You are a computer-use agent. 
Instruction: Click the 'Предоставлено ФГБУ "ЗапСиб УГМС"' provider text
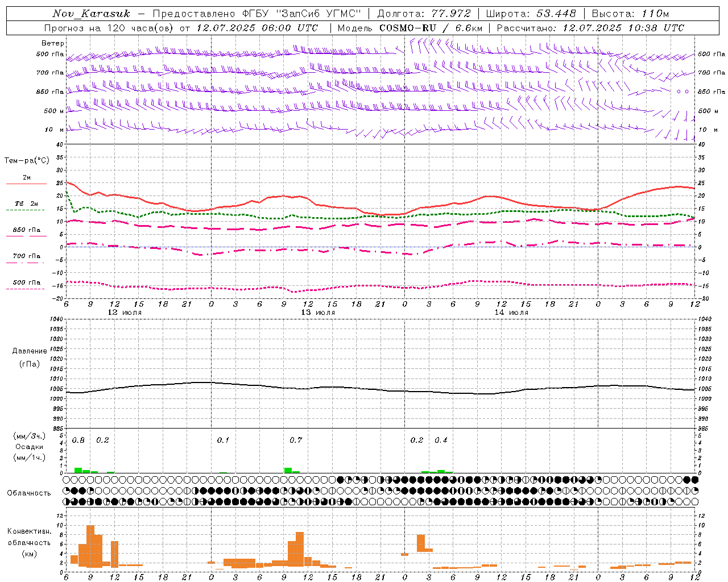pyautogui.click(x=257, y=14)
